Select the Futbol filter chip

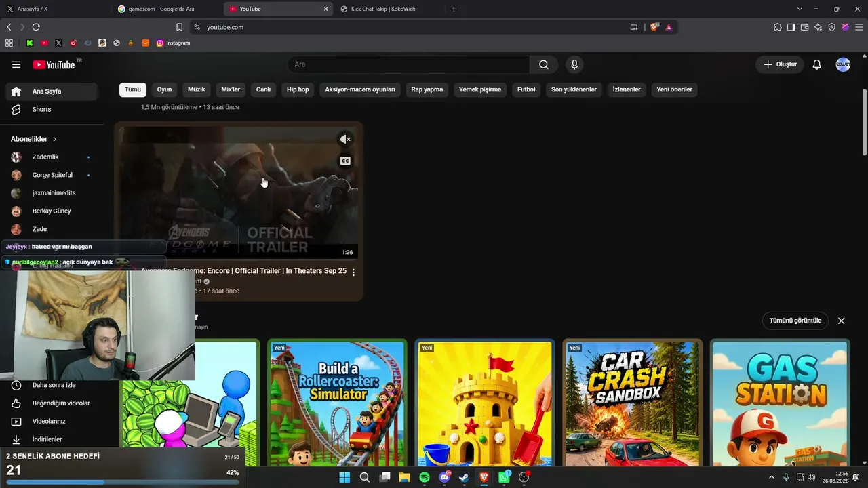point(526,89)
